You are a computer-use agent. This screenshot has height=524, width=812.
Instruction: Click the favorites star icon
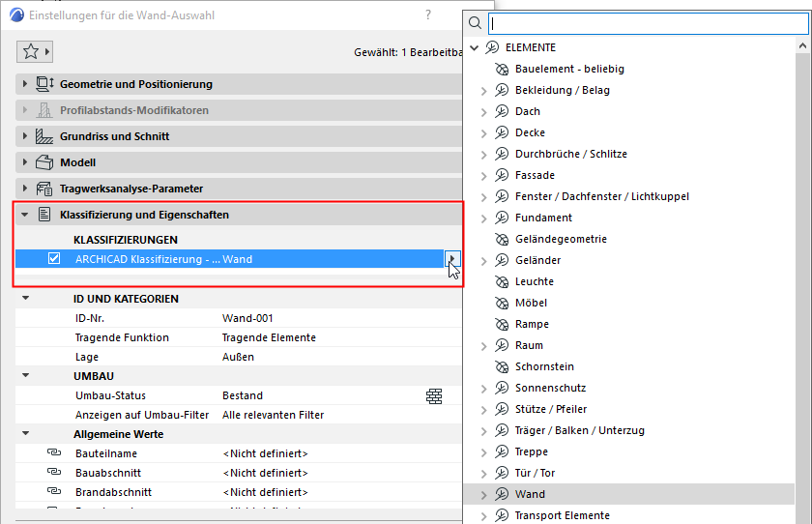pos(30,51)
